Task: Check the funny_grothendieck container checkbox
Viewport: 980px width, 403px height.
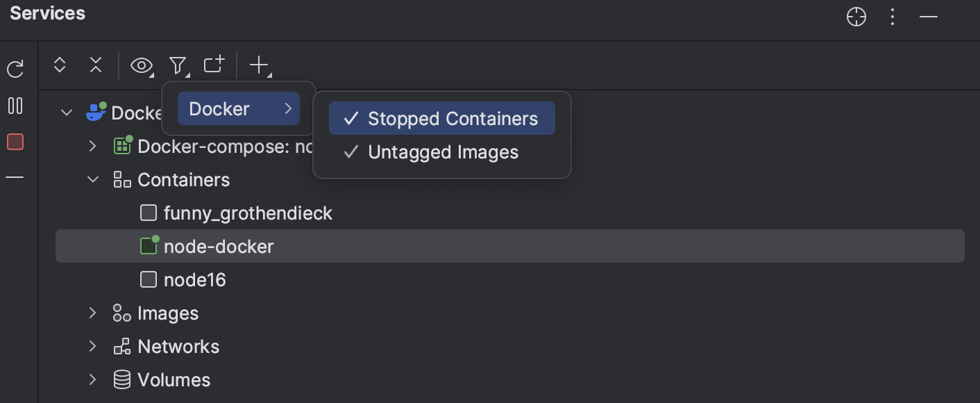Action: [x=149, y=213]
